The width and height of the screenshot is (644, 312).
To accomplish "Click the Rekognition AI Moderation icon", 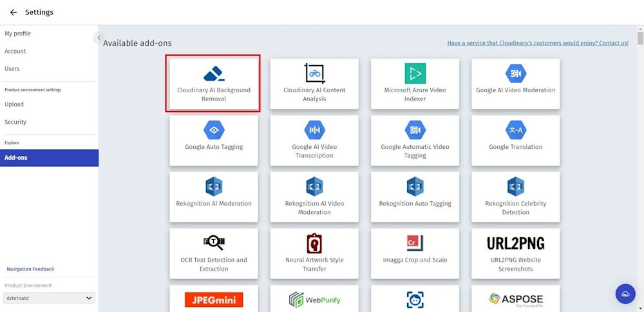I will click(214, 187).
